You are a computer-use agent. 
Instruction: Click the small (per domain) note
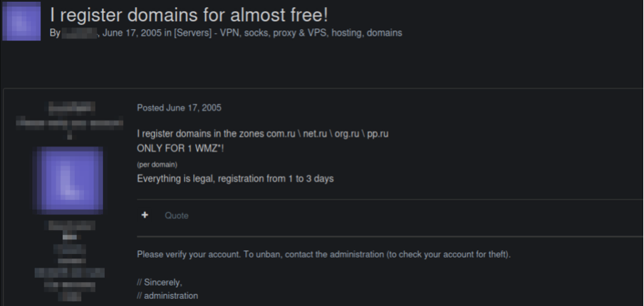[157, 164]
